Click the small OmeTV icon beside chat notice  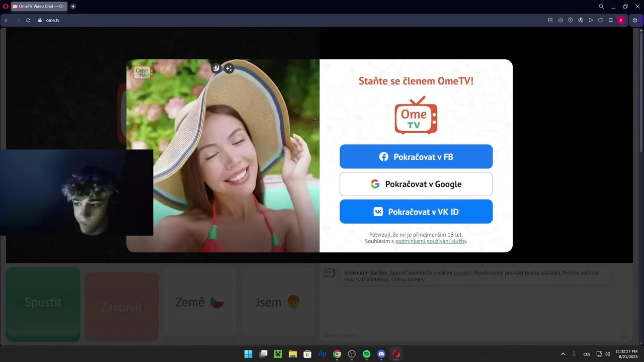pos(330,272)
